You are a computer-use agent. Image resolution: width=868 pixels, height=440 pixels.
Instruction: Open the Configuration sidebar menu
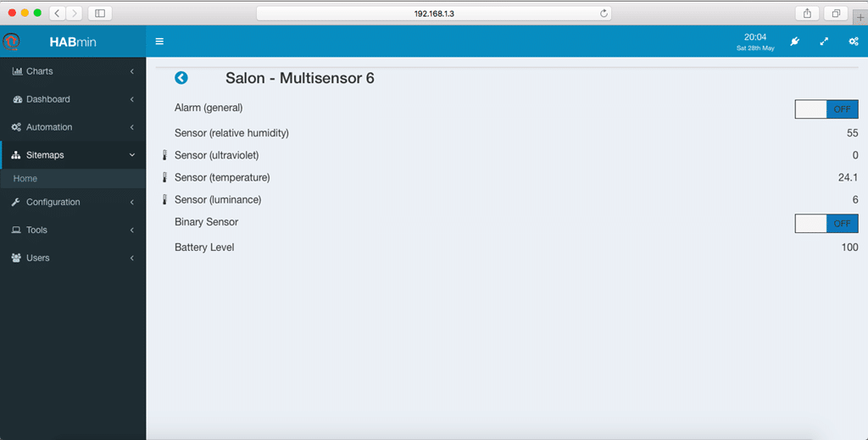coord(73,202)
